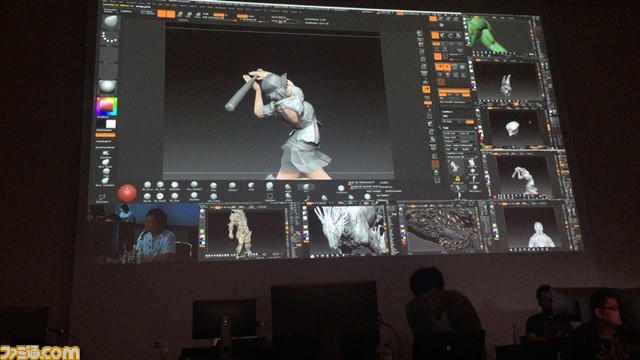Expand the Tool section header in right panel

[x=446, y=128]
